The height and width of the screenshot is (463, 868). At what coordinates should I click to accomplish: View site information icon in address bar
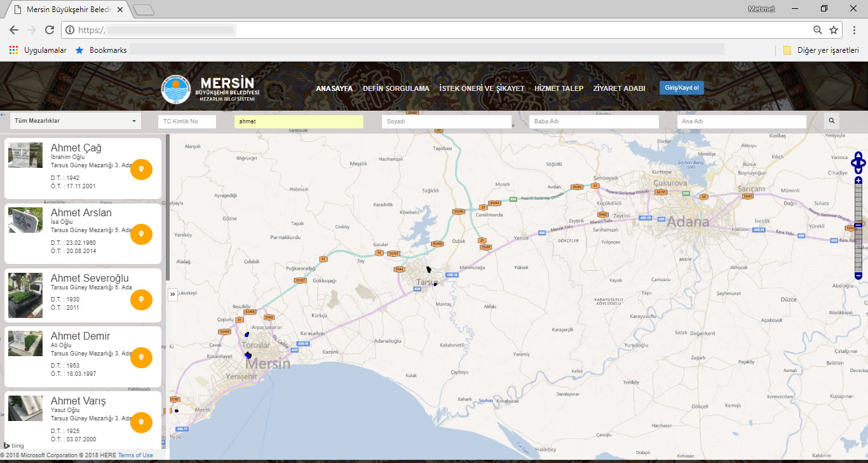69,30
